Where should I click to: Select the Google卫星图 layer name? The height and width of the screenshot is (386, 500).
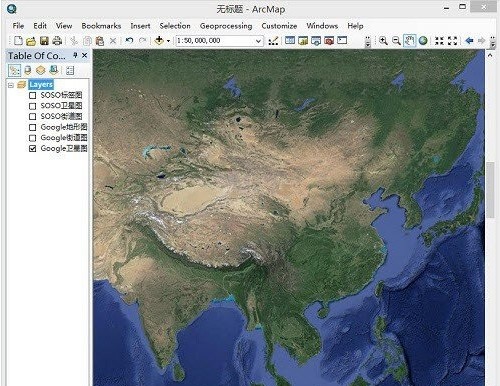(x=64, y=148)
